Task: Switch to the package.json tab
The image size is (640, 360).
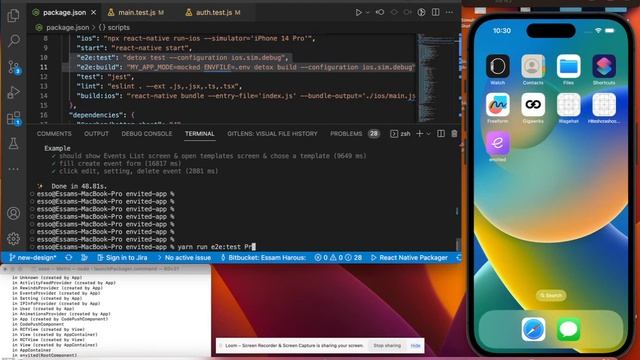Action: (x=64, y=13)
